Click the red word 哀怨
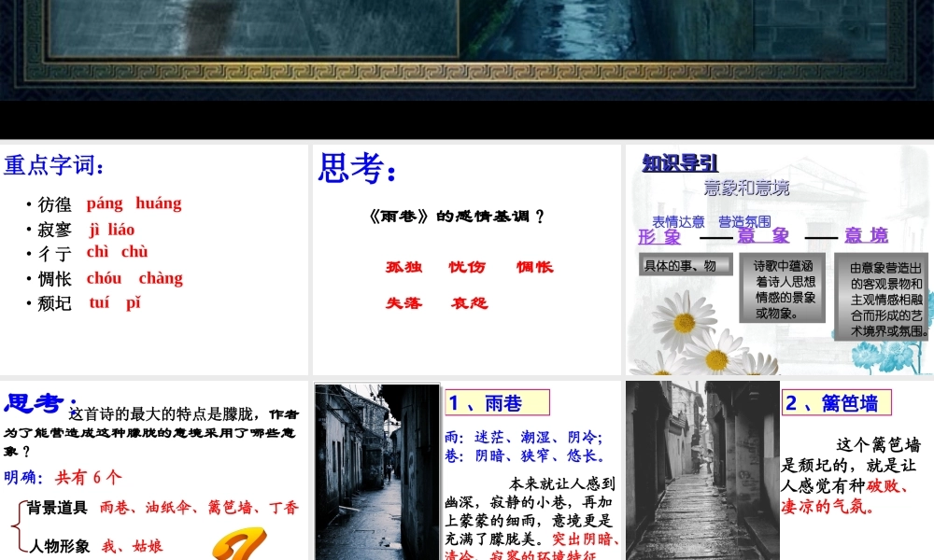The height and width of the screenshot is (560, 934). (x=469, y=303)
